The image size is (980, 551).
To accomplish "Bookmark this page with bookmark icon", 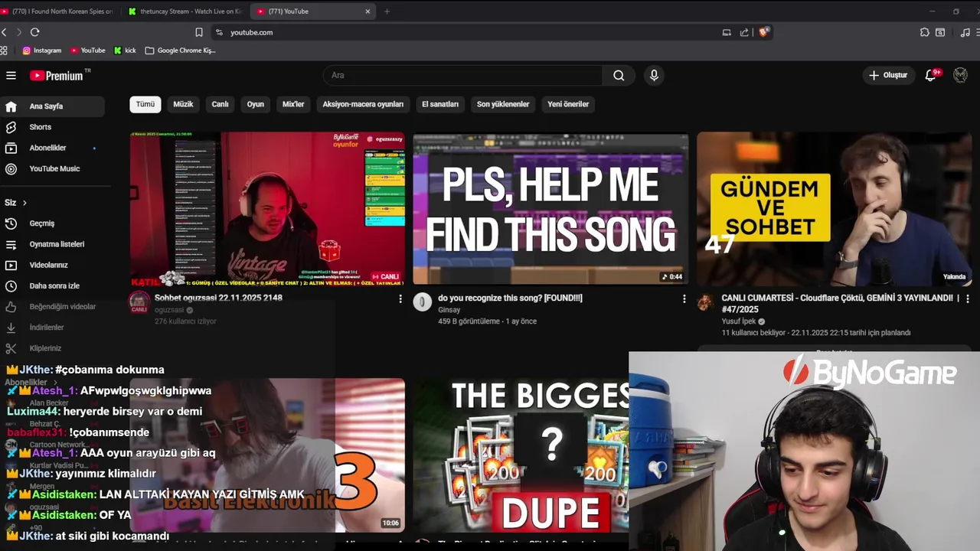I will (199, 32).
